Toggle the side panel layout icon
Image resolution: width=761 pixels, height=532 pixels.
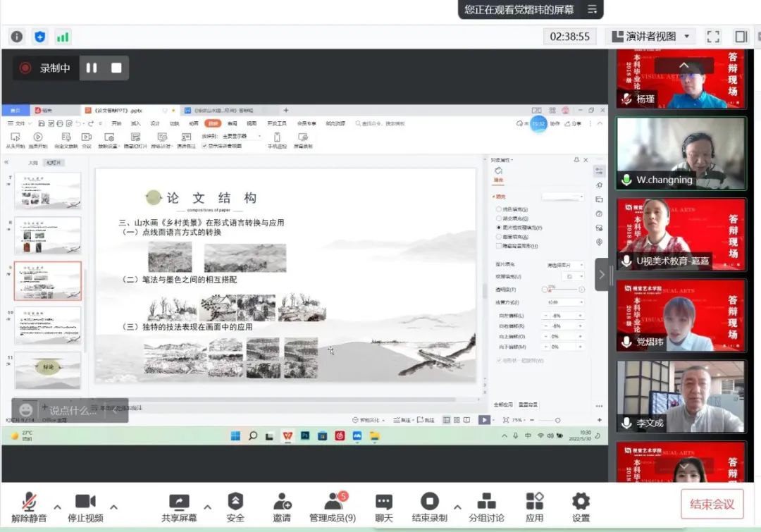741,37
